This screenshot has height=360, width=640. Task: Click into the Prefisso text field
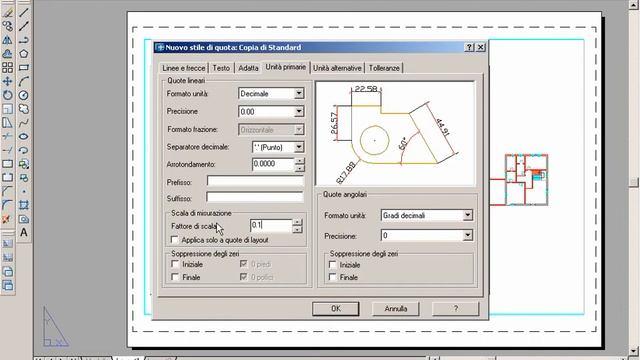click(x=255, y=181)
